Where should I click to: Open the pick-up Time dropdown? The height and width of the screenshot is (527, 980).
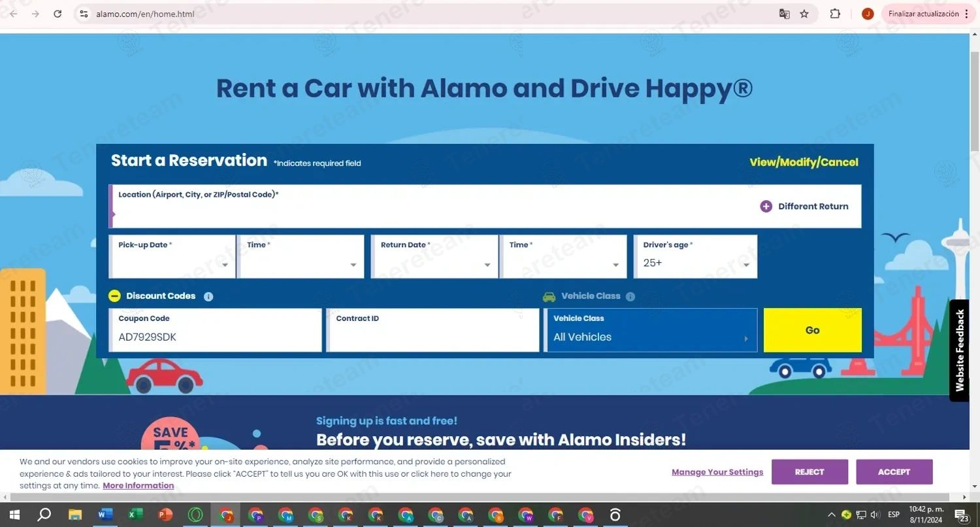click(301, 256)
